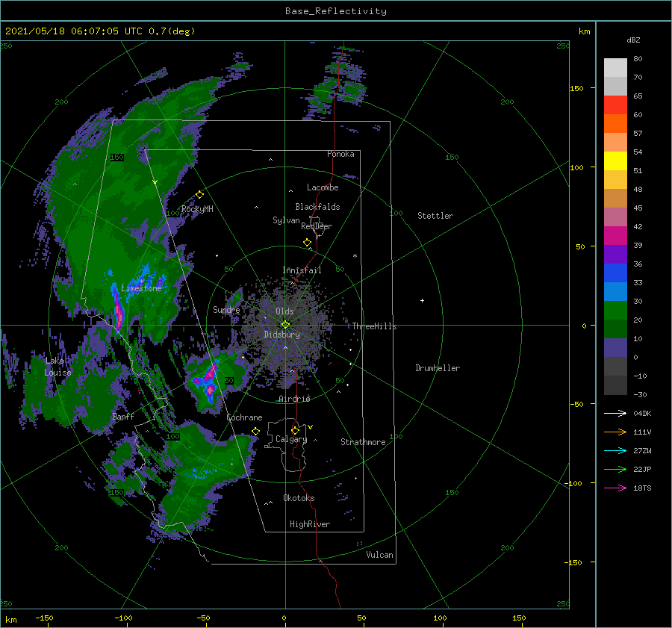Click the dBZ legend heading
This screenshot has width=672, height=628.
point(633,40)
